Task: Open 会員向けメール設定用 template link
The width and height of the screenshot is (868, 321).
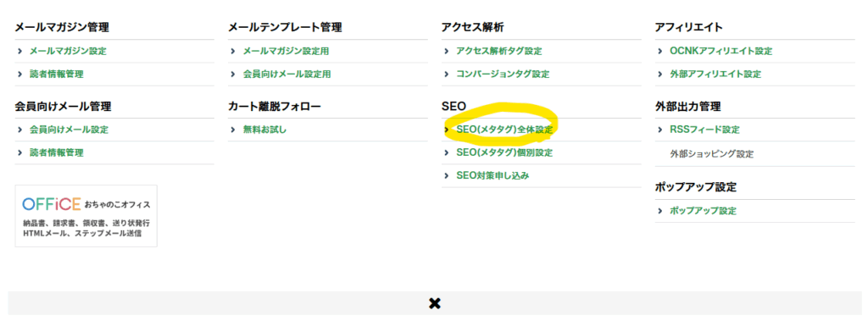Action: (287, 75)
